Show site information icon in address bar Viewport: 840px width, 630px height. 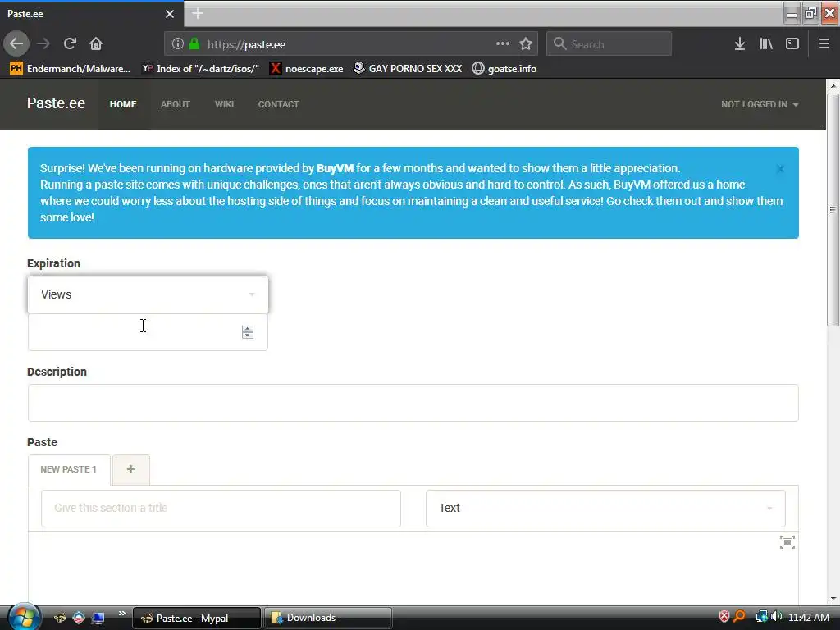coord(178,44)
